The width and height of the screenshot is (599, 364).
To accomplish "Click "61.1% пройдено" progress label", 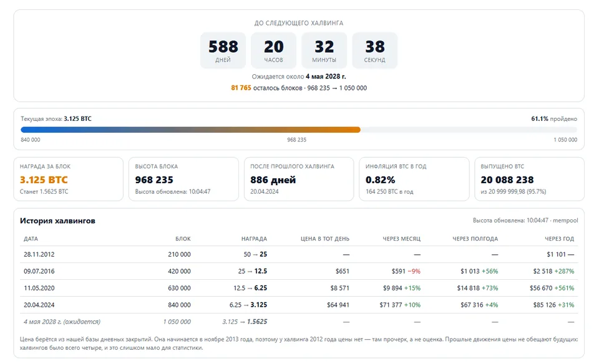I will [x=554, y=118].
